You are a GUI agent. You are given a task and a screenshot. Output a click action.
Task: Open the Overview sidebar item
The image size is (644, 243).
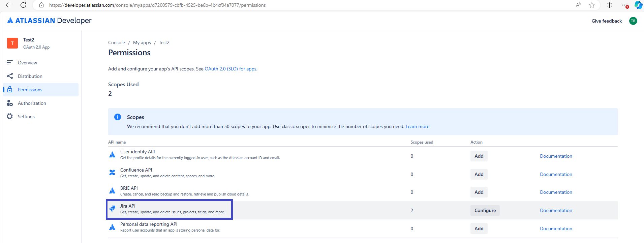point(27,63)
